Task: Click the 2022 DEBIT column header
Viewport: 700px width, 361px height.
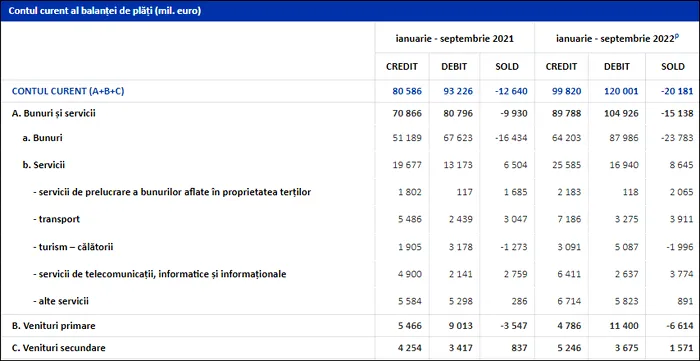Action: pos(617,67)
